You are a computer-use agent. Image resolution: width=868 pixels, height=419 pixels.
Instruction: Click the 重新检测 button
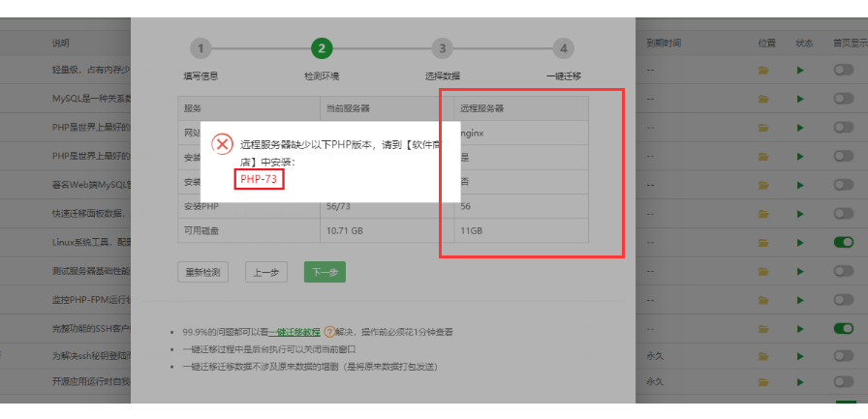click(203, 272)
